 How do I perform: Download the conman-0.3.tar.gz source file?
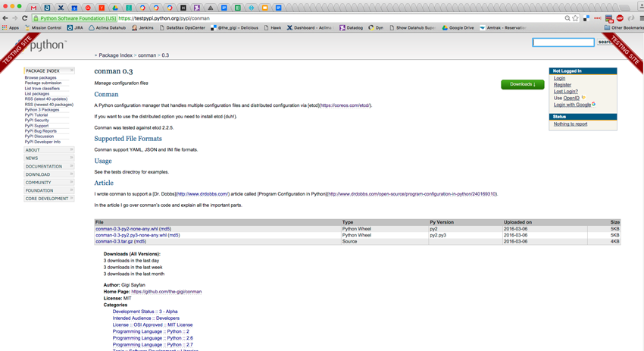(x=114, y=242)
